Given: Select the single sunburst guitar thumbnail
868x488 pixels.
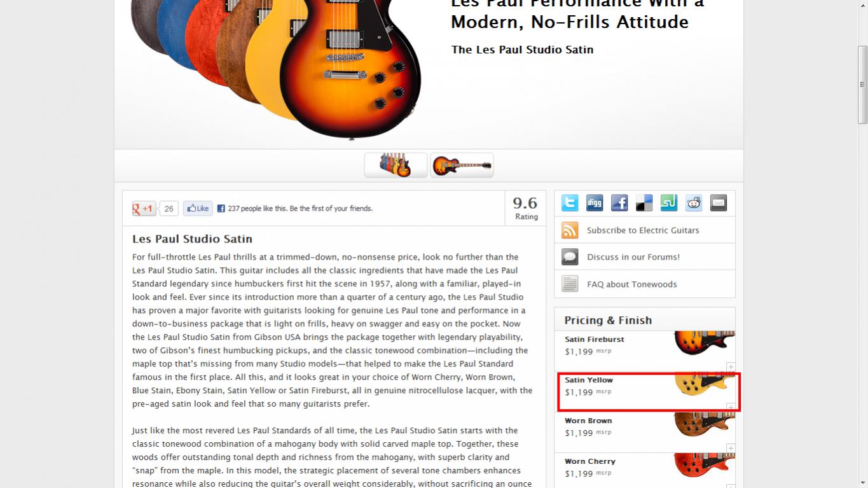Looking at the screenshot, I should coord(462,165).
